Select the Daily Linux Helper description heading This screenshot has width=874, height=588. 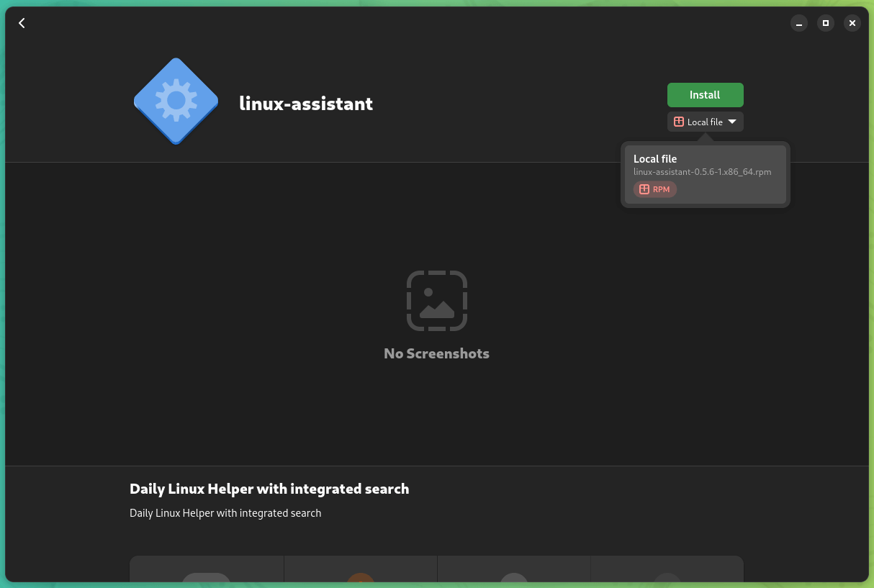269,489
